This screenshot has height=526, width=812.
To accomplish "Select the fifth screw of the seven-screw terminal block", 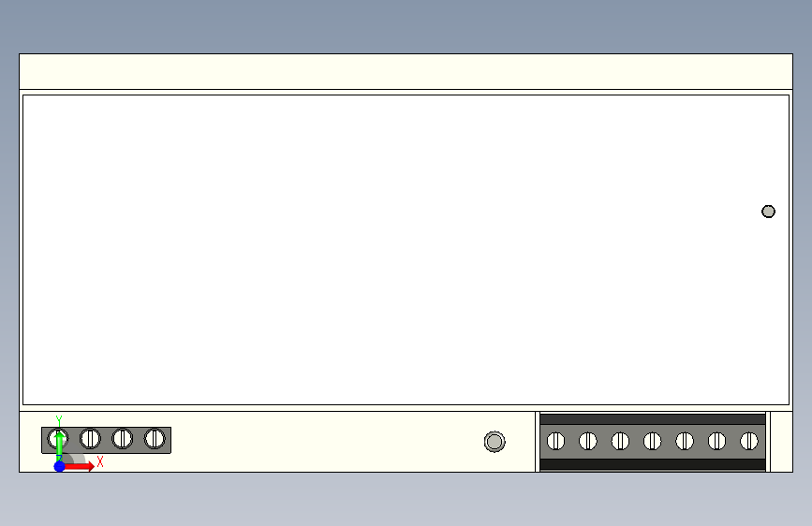I will click(685, 441).
